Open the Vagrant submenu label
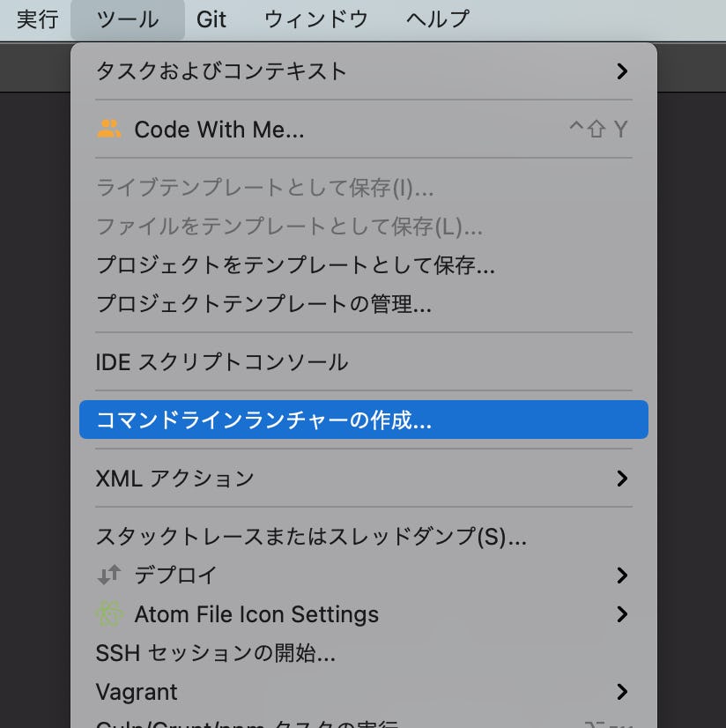 tap(137, 692)
